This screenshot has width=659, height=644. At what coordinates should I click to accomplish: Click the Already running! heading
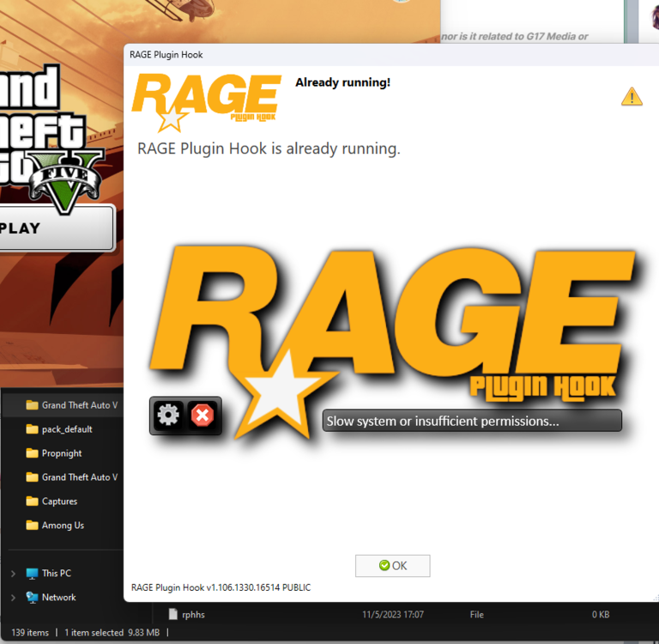pos(343,82)
